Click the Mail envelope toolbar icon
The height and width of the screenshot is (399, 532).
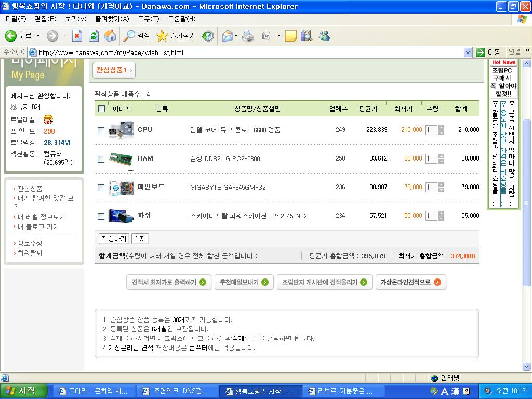(x=228, y=36)
